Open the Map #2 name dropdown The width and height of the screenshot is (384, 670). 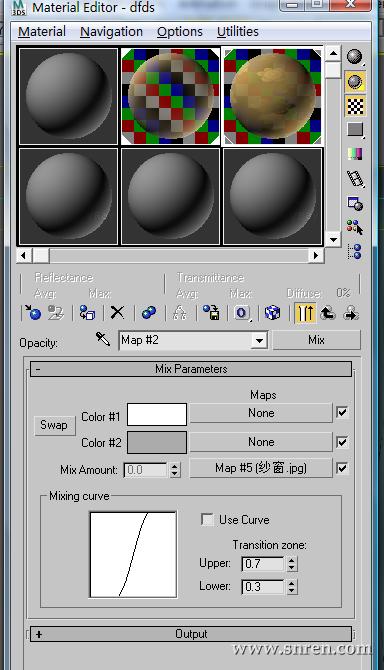(x=259, y=341)
